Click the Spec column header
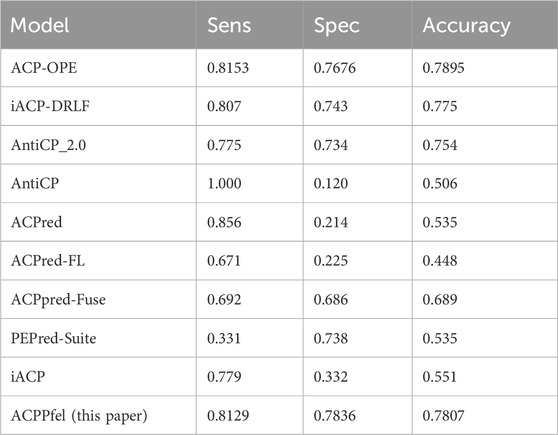Image resolution: width=558 pixels, height=435 pixels. click(x=336, y=26)
